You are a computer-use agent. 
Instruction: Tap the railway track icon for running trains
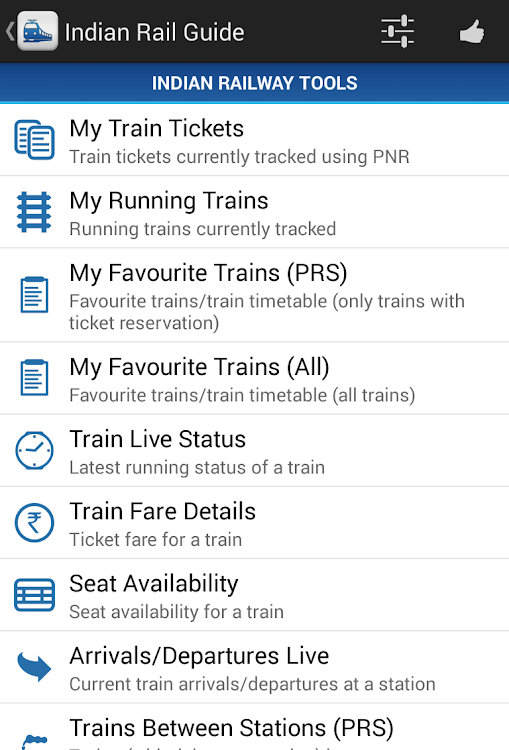(x=34, y=212)
